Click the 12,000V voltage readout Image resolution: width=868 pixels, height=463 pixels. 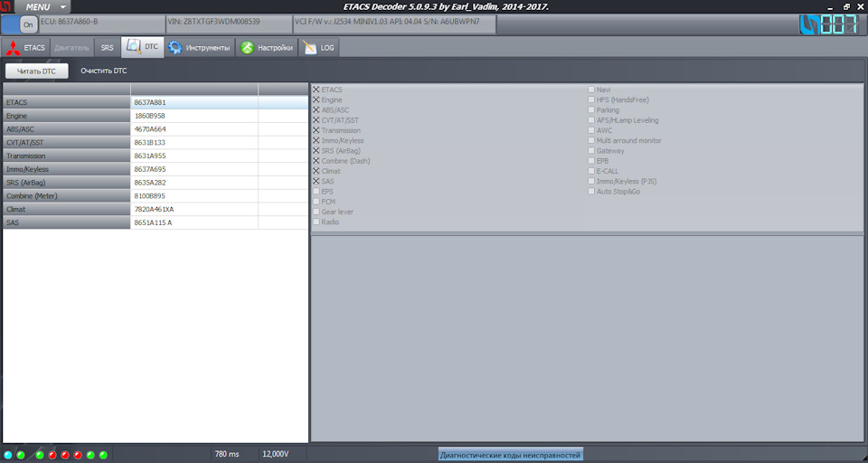[x=276, y=454]
